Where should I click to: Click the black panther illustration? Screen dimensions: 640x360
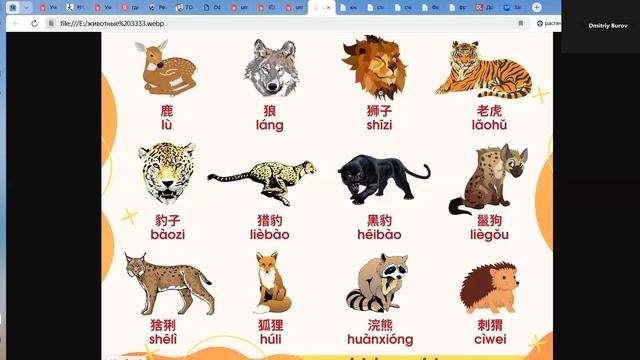(383, 179)
